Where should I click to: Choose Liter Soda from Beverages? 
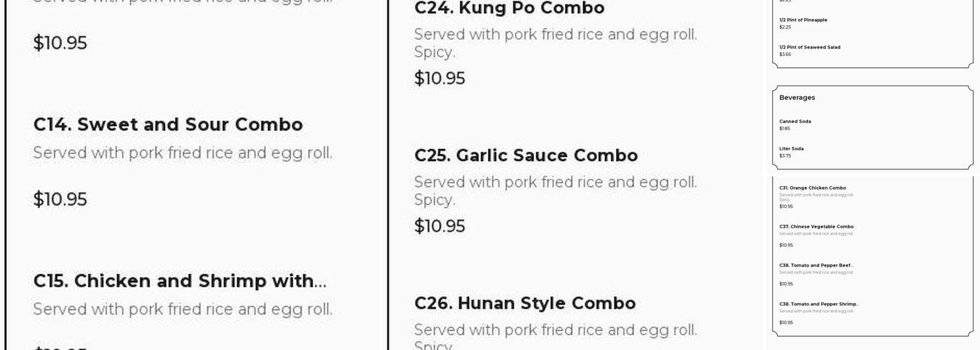coord(791,149)
